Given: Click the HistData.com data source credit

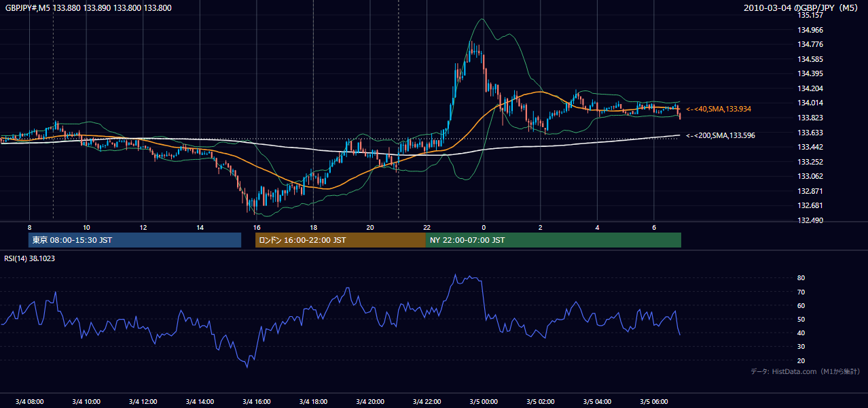Looking at the screenshot, I should [806, 371].
